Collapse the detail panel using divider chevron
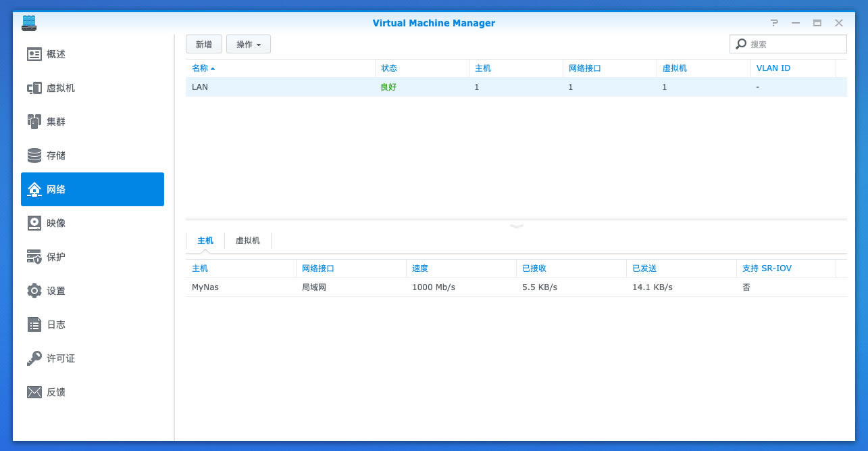The width and height of the screenshot is (868, 451). point(517,226)
